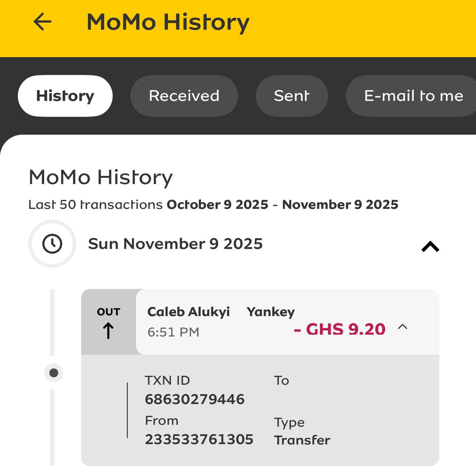The image size is (476, 466).
Task: Tap the OUT upward arrow icon
Action: tap(108, 330)
